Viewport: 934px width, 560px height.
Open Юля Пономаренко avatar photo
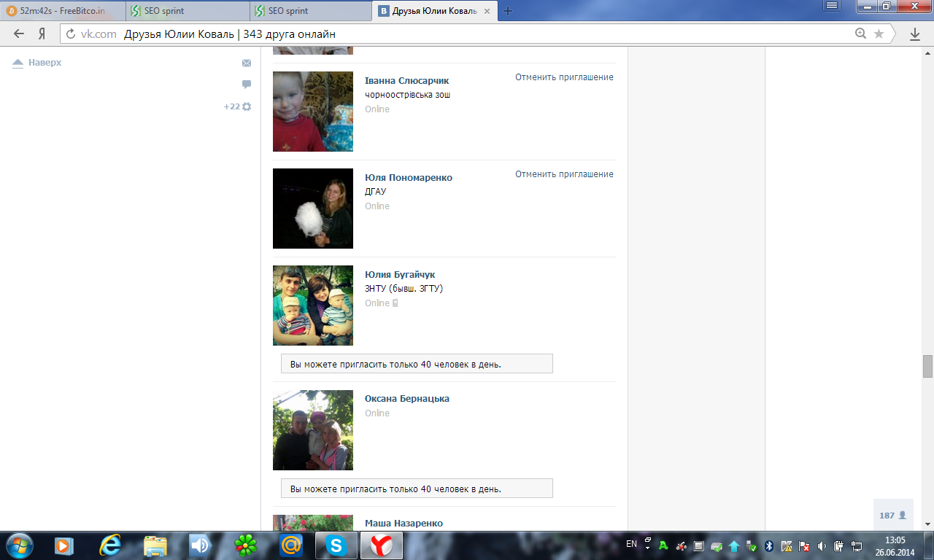coord(313,209)
